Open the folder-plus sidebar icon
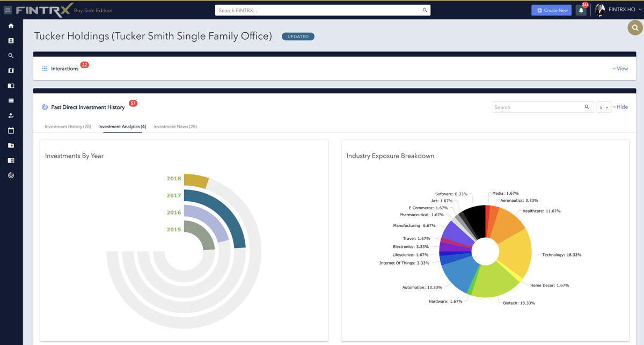 pyautogui.click(x=11, y=145)
